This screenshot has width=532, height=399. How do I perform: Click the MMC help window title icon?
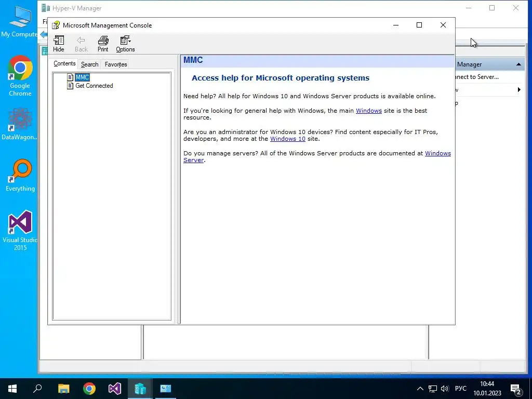tap(56, 25)
